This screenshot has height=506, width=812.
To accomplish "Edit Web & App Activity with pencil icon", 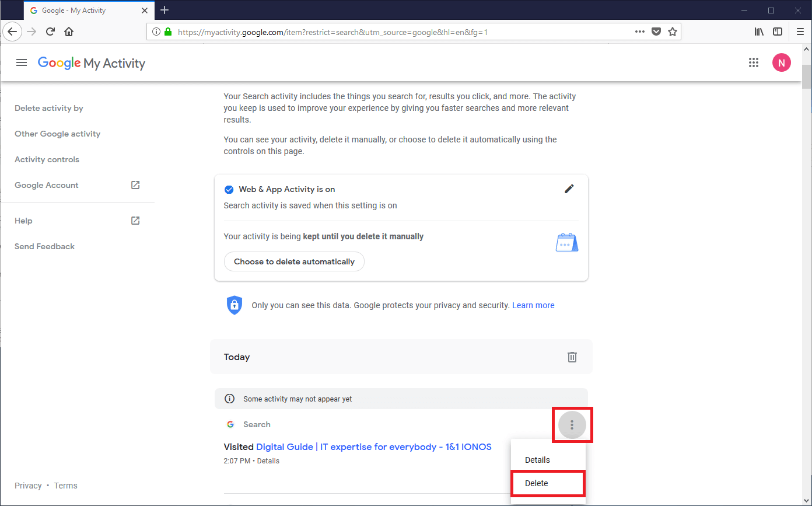I will (x=569, y=189).
